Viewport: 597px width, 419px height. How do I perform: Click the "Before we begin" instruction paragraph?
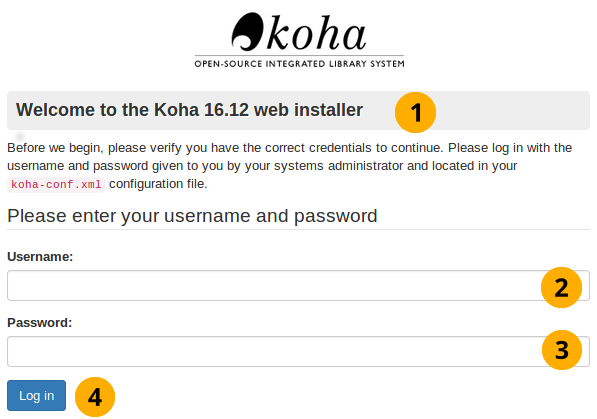289,166
